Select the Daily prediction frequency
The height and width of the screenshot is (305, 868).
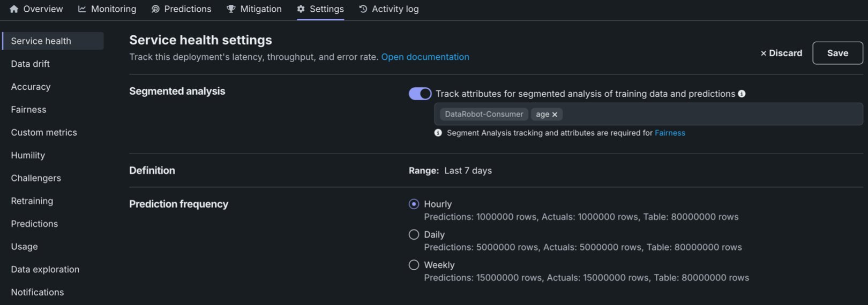click(414, 234)
